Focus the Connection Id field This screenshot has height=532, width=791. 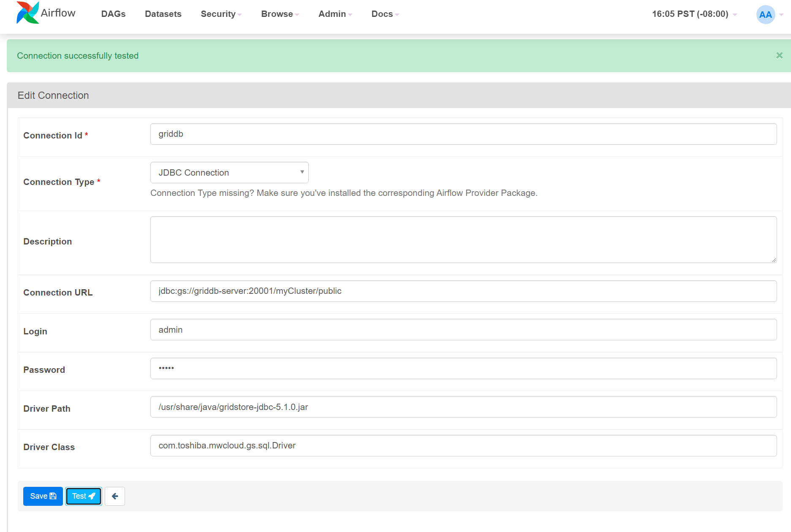[463, 134]
